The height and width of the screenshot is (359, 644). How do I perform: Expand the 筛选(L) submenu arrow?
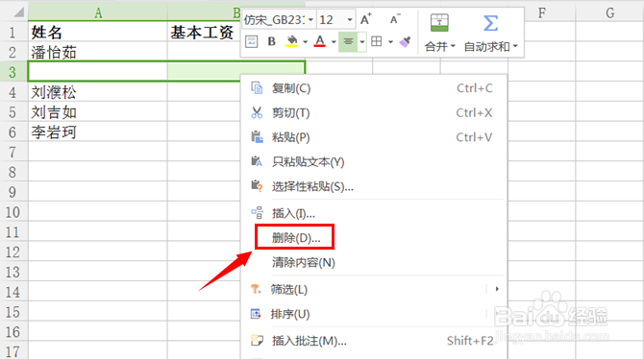pyautogui.click(x=497, y=289)
